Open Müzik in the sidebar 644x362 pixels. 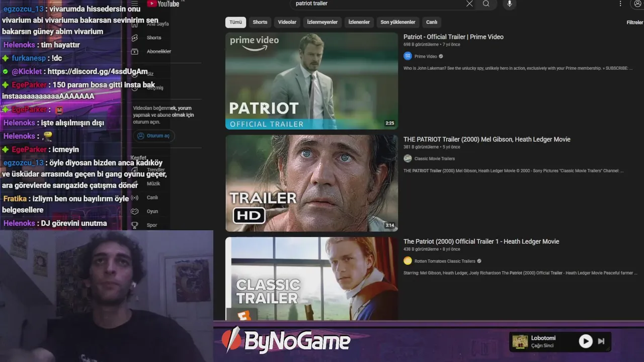(153, 184)
